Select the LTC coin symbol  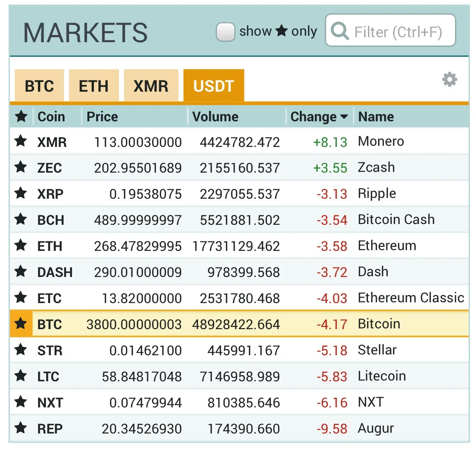48,377
